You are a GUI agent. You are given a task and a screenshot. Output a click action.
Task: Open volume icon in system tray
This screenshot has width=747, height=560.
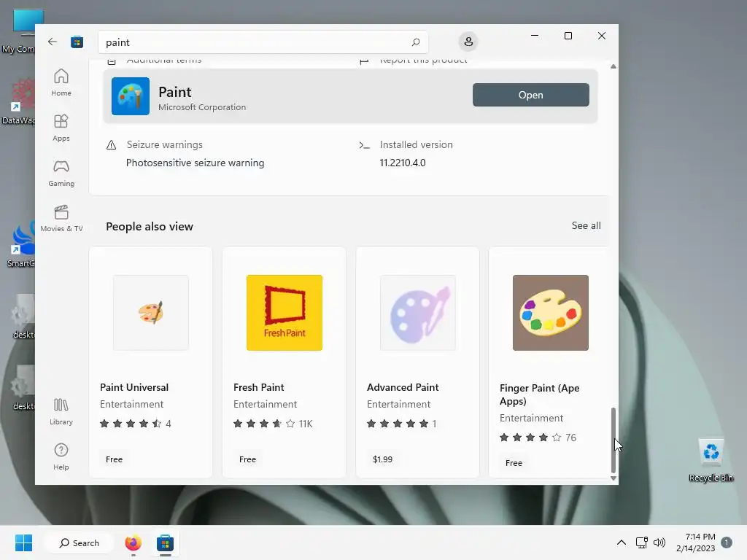pos(659,542)
